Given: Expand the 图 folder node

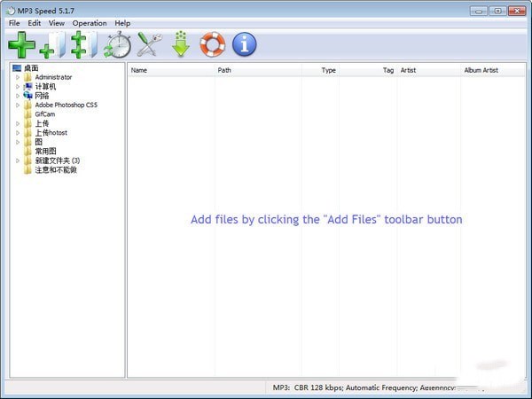Looking at the screenshot, I should [x=18, y=142].
